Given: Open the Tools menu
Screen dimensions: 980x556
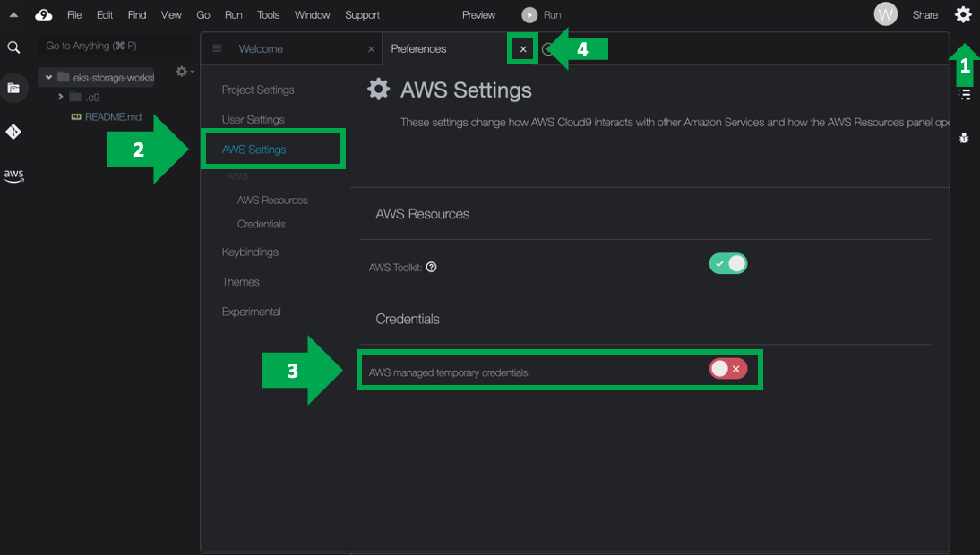Looking at the screenshot, I should click(268, 15).
